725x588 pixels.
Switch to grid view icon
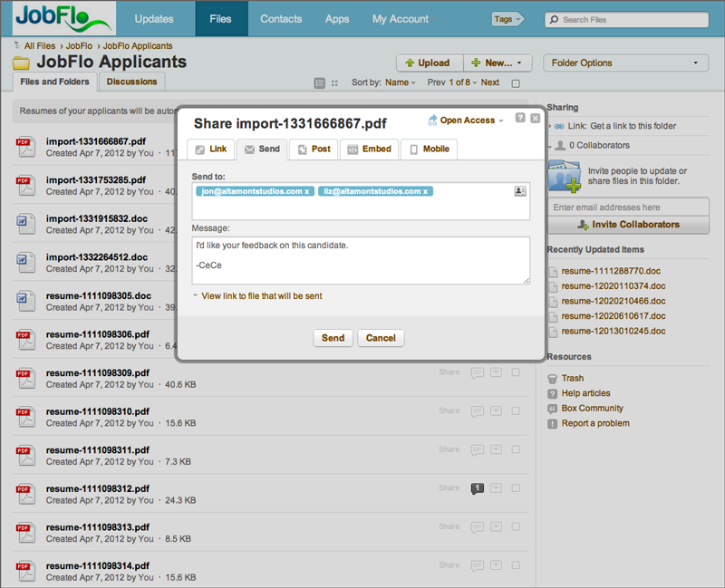tap(334, 83)
